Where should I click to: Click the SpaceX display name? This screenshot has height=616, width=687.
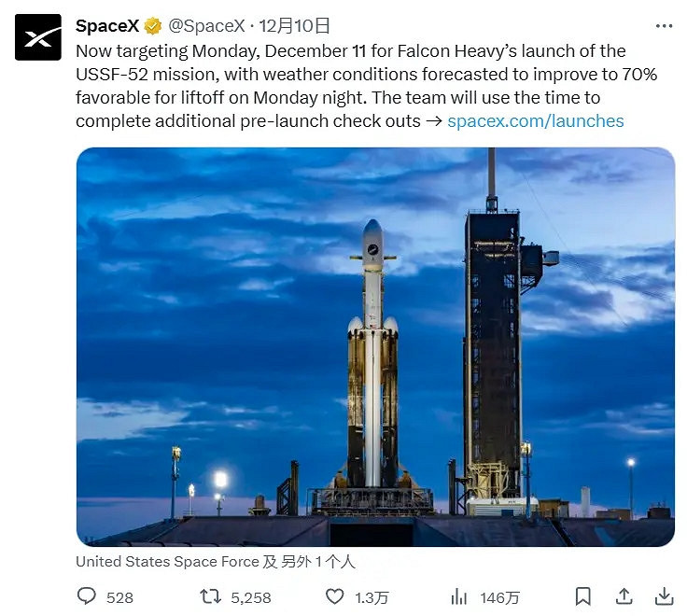click(107, 26)
